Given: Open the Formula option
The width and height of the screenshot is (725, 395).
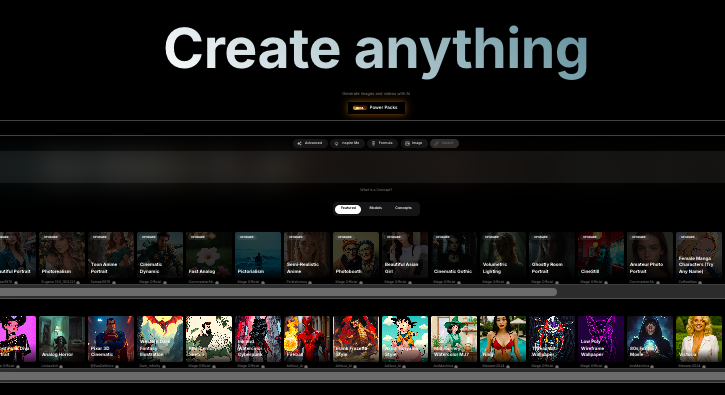Looking at the screenshot, I should click(x=382, y=143).
